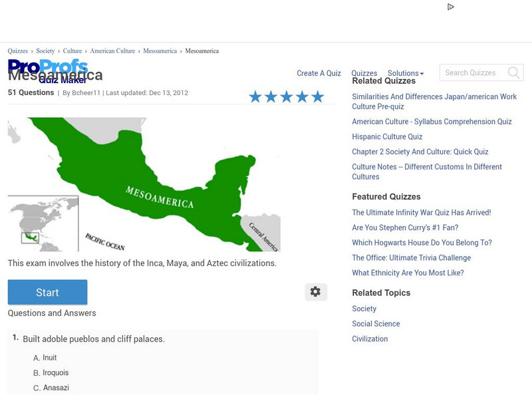Viewport: 532px width, 395px height.
Task: Go to Mesoamerica breadcrumb link
Action: [160, 51]
